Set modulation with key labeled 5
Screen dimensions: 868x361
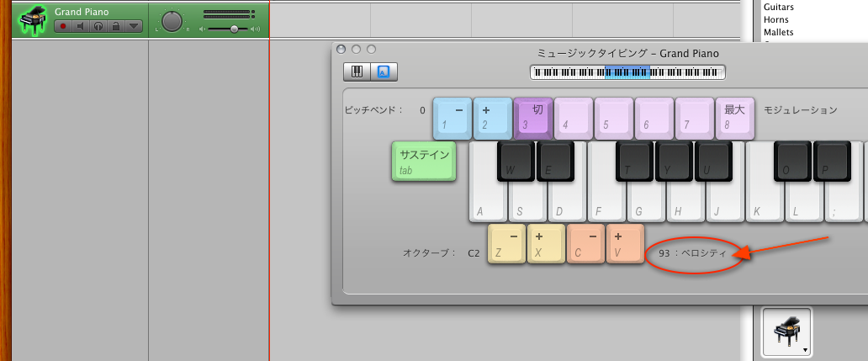[614, 118]
